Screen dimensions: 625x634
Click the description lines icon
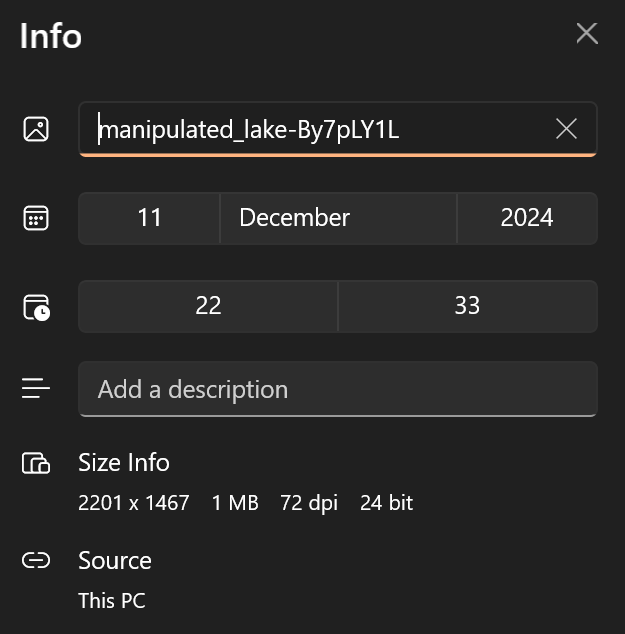pyautogui.click(x=36, y=389)
